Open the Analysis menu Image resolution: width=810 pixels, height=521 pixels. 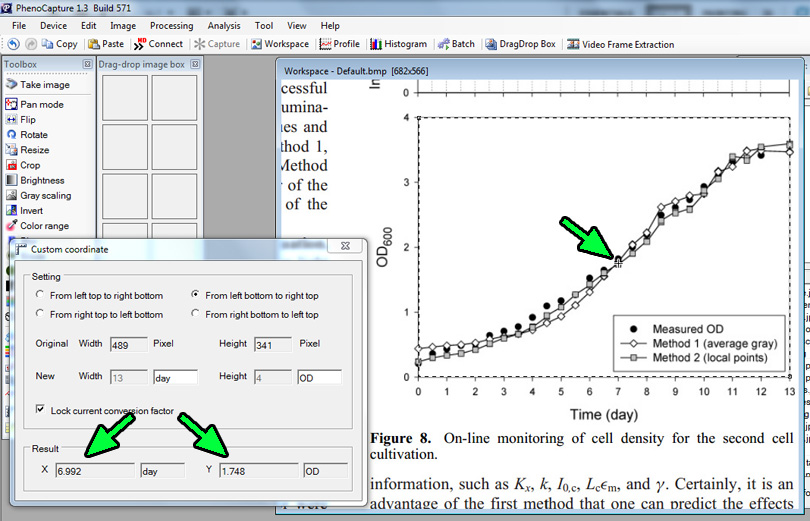click(x=224, y=25)
